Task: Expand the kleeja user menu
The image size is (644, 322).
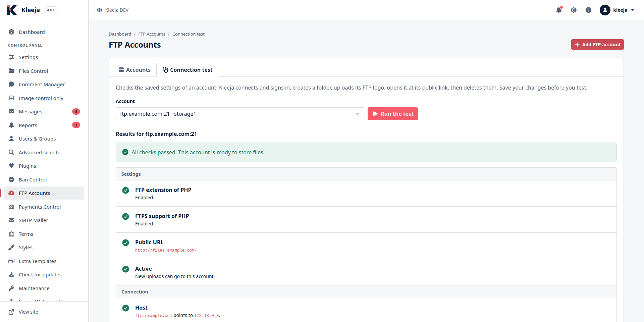Action: click(x=617, y=10)
